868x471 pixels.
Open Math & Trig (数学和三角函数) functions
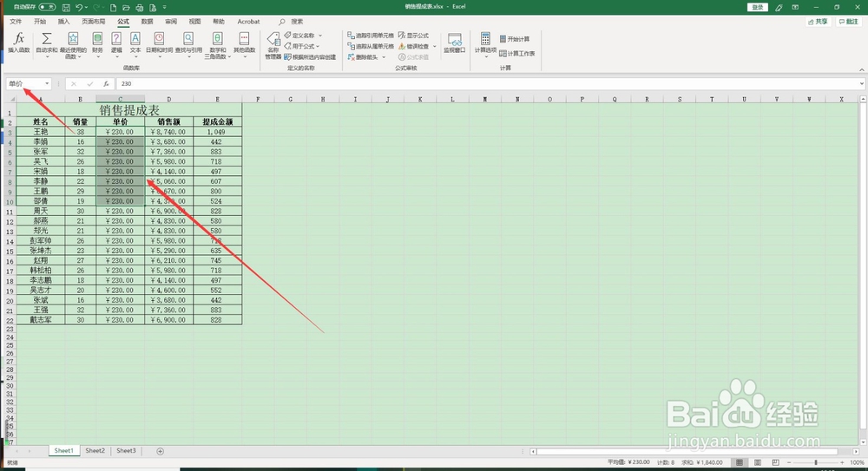[218, 44]
